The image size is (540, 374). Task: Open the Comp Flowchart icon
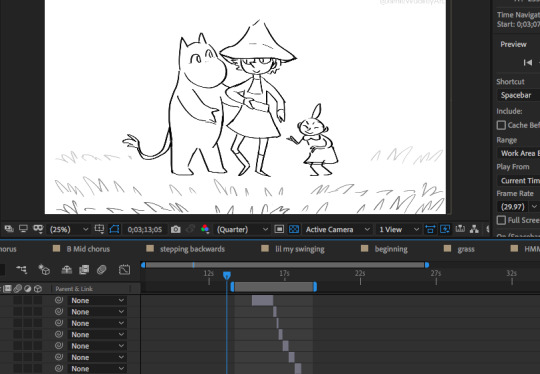pyautogui.click(x=474, y=229)
